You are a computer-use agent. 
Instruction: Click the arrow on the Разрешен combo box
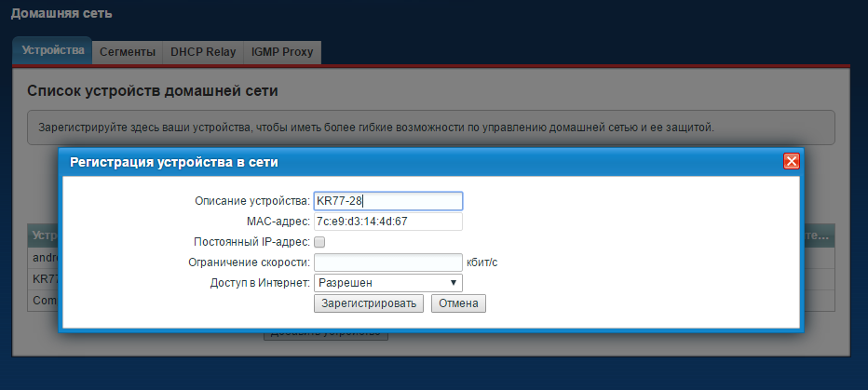[454, 282]
